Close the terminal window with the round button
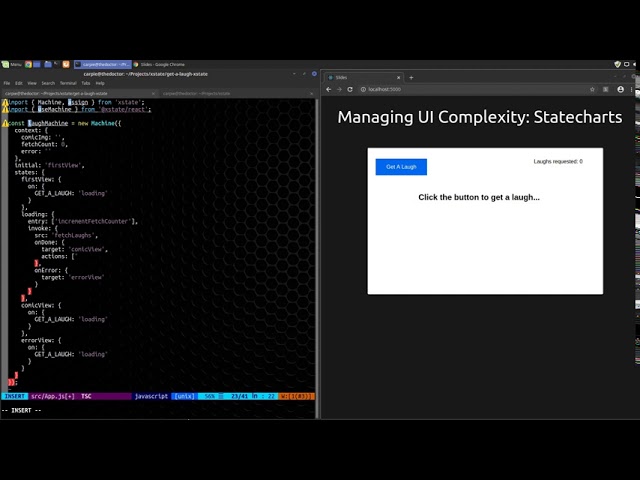Image resolution: width=640 pixels, height=480 pixels. [314, 74]
